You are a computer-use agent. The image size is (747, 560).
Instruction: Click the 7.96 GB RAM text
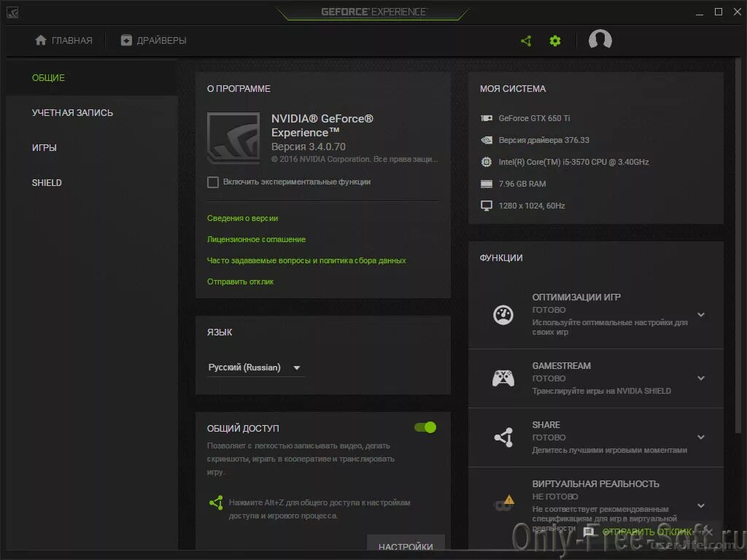point(522,184)
